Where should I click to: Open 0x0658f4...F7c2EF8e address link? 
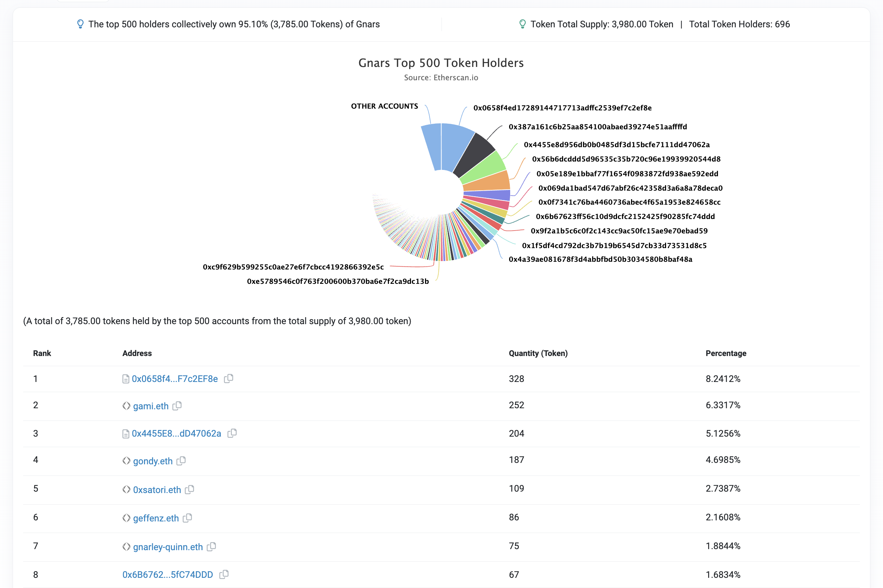pyautogui.click(x=175, y=379)
